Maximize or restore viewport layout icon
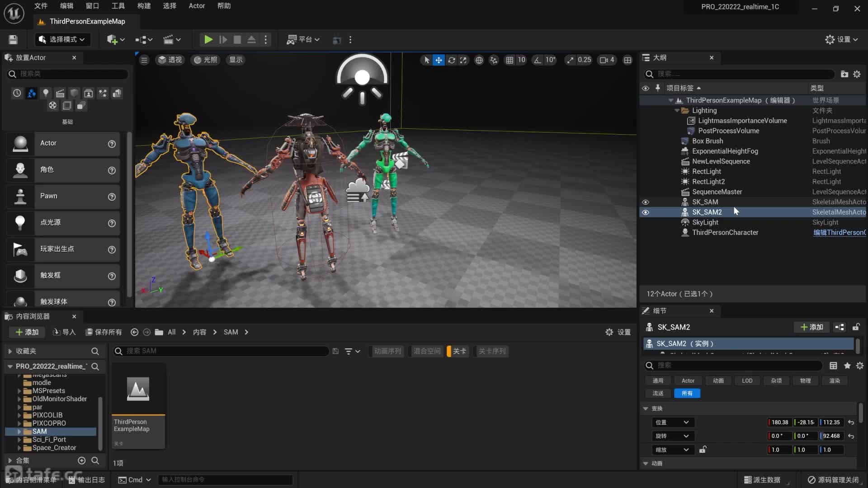The image size is (868, 488). (x=627, y=60)
